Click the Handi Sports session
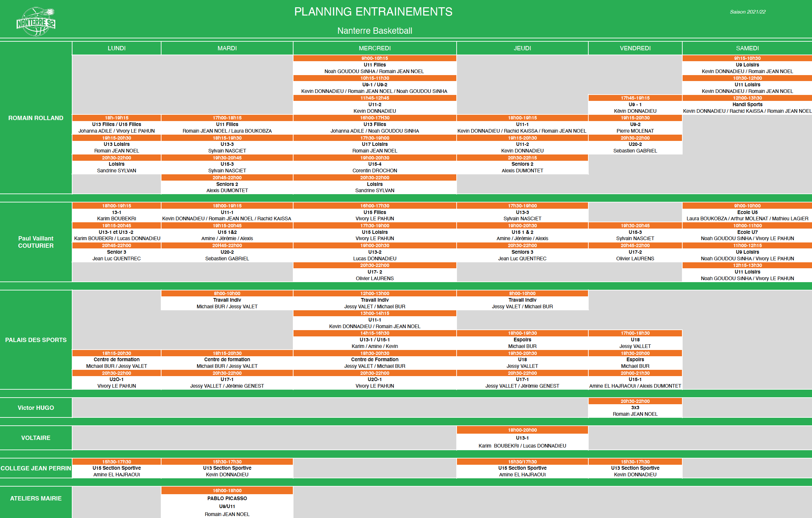Screen dimensions: 812x518 [x=747, y=105]
